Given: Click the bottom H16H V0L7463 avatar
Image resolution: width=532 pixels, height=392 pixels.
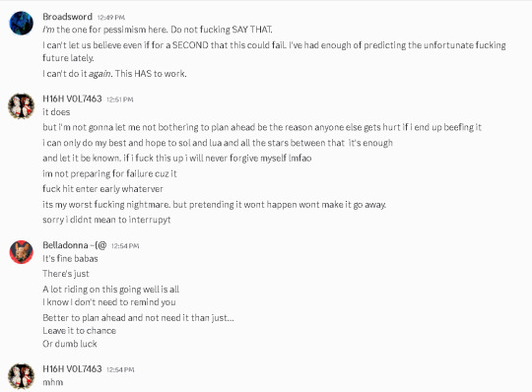Looking at the screenshot, I should [x=21, y=376].
